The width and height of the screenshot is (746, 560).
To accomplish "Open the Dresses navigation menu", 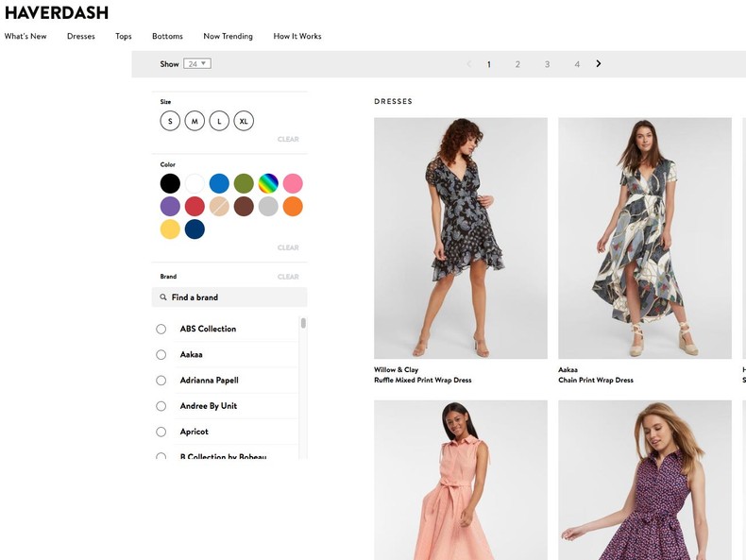I will tap(81, 37).
